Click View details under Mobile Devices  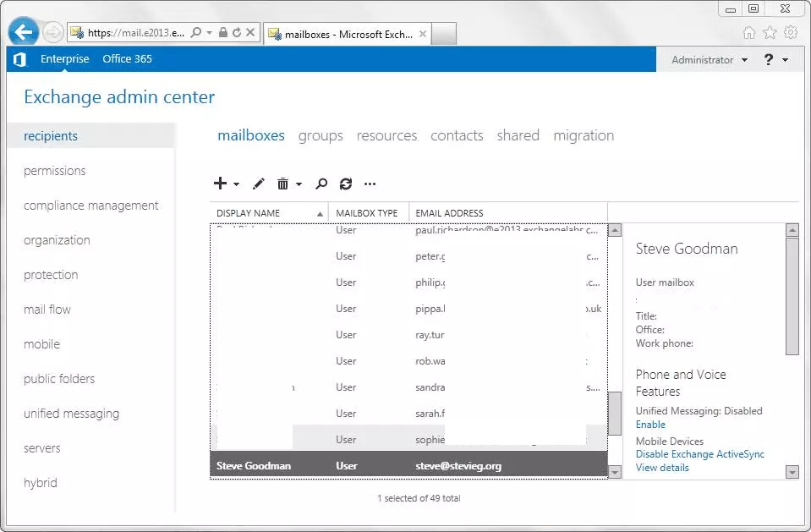(x=662, y=468)
